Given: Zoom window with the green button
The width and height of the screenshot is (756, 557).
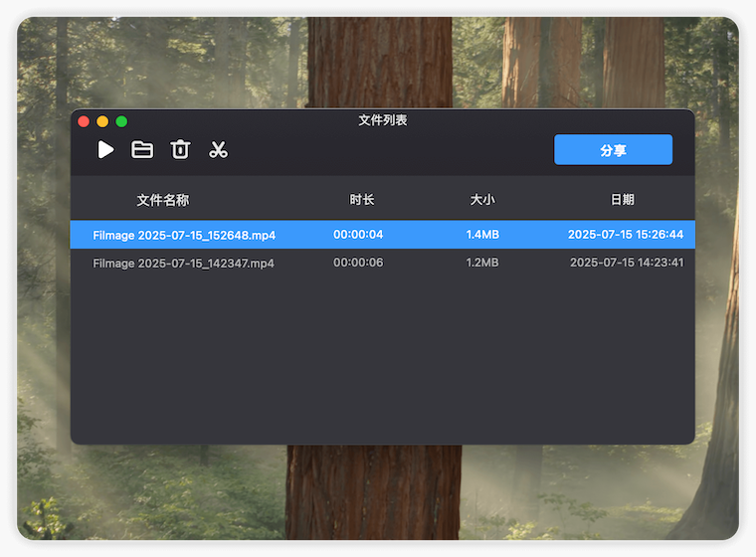Looking at the screenshot, I should pos(121,121).
